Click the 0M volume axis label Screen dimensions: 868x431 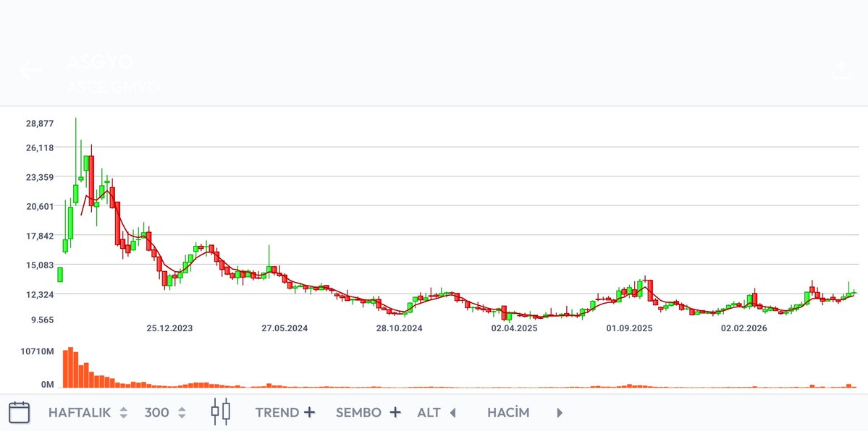48,384
